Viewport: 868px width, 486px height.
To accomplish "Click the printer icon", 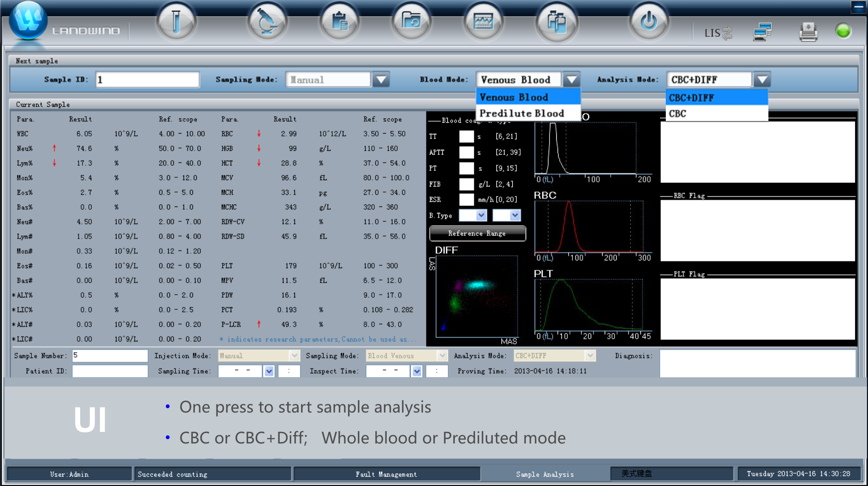I will coord(808,32).
